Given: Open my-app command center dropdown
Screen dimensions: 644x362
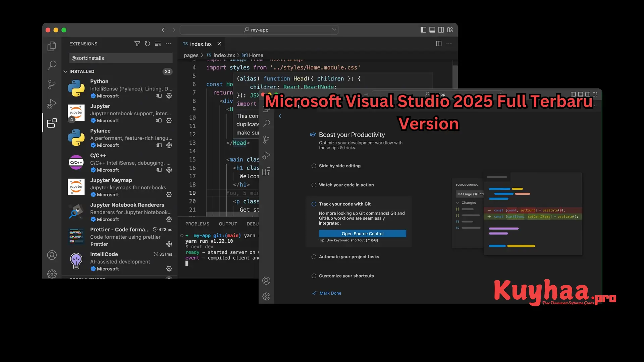Looking at the screenshot, I should tap(334, 29).
